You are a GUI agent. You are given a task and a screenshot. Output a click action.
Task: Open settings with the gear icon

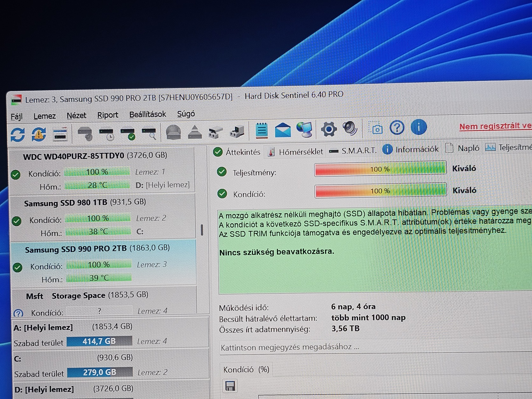point(329,129)
